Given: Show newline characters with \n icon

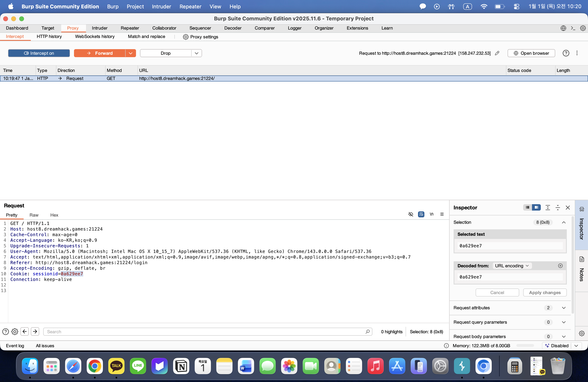Looking at the screenshot, I should (431, 214).
